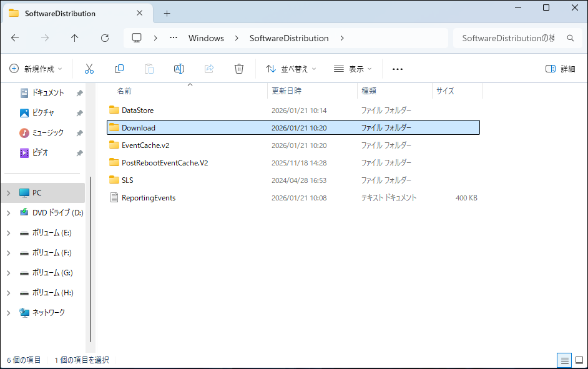The width and height of the screenshot is (588, 369).
Task: Select the Rename icon in the toolbar
Action: 179,69
